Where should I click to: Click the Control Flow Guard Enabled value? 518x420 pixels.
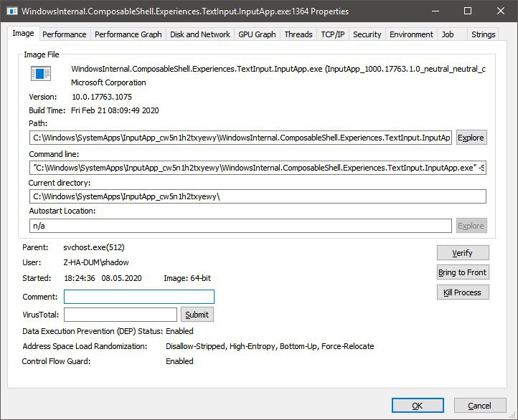[179, 361]
